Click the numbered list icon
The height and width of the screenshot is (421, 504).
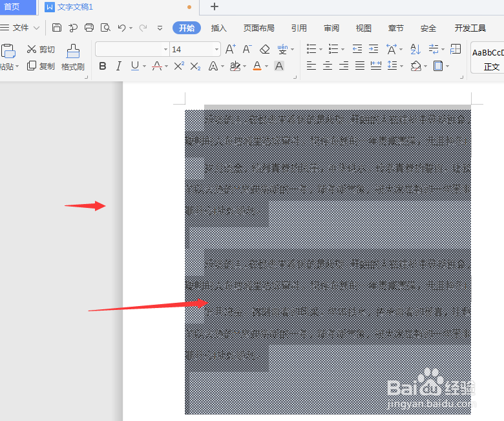tap(333, 49)
